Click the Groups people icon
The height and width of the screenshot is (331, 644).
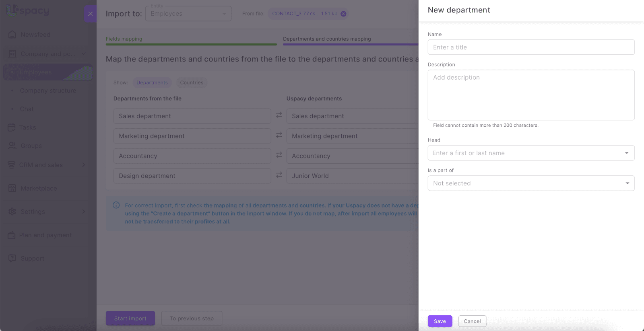coord(12,146)
